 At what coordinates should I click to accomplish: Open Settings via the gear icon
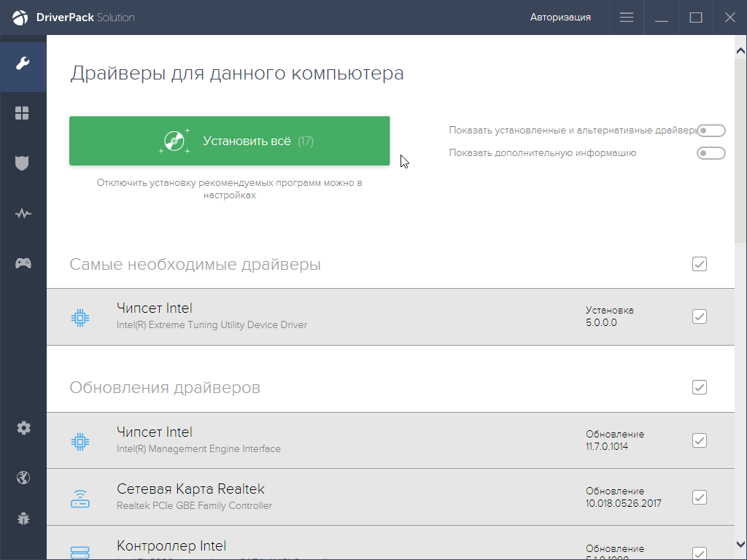pyautogui.click(x=23, y=428)
